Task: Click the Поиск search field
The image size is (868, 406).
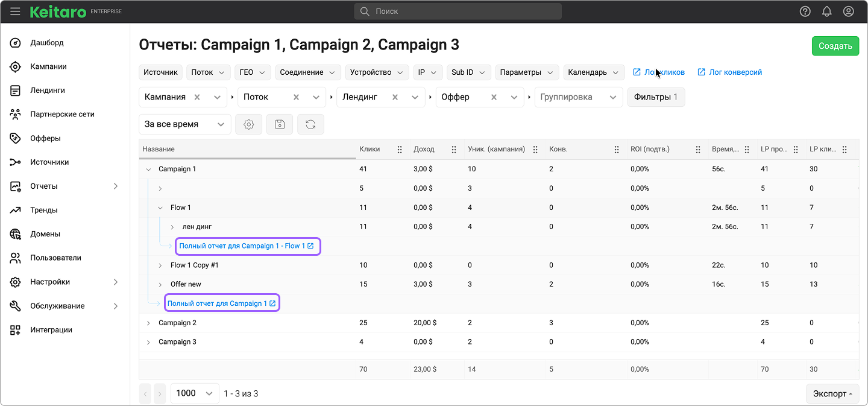Action: [458, 11]
